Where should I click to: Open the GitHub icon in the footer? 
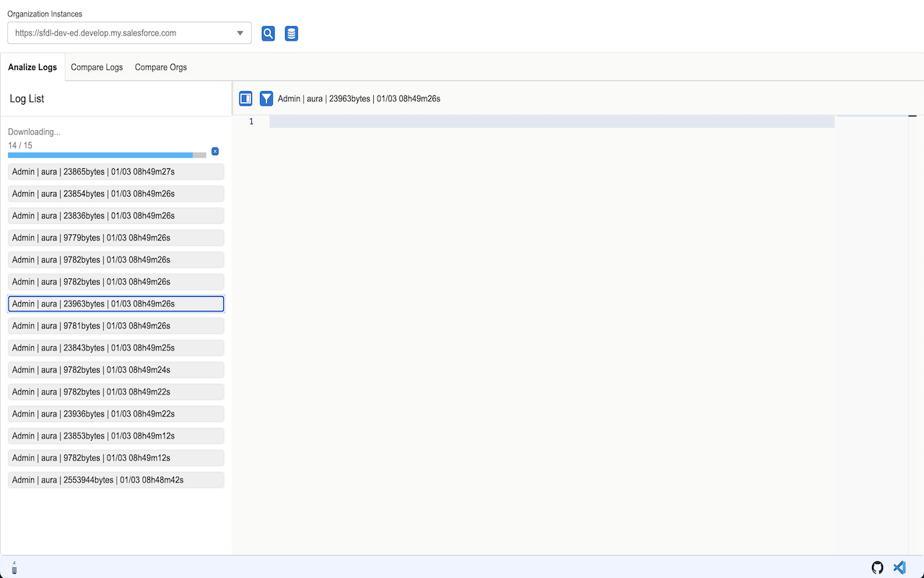click(x=878, y=568)
